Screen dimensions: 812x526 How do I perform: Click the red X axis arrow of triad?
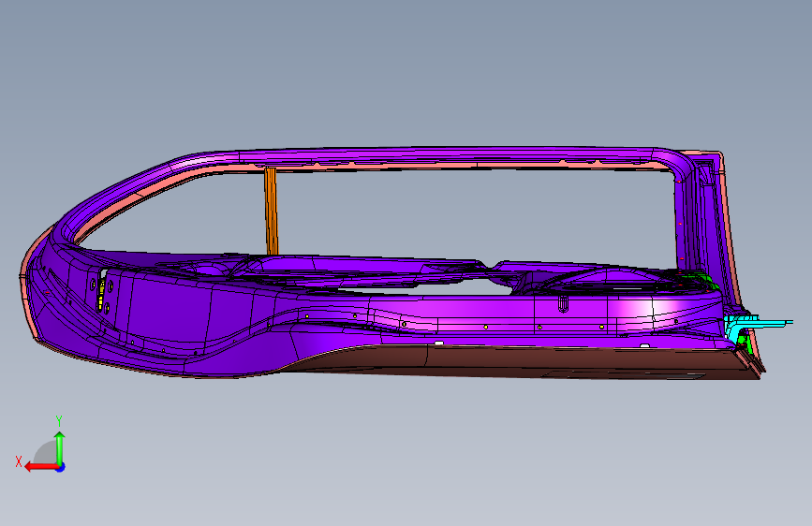click(x=40, y=467)
